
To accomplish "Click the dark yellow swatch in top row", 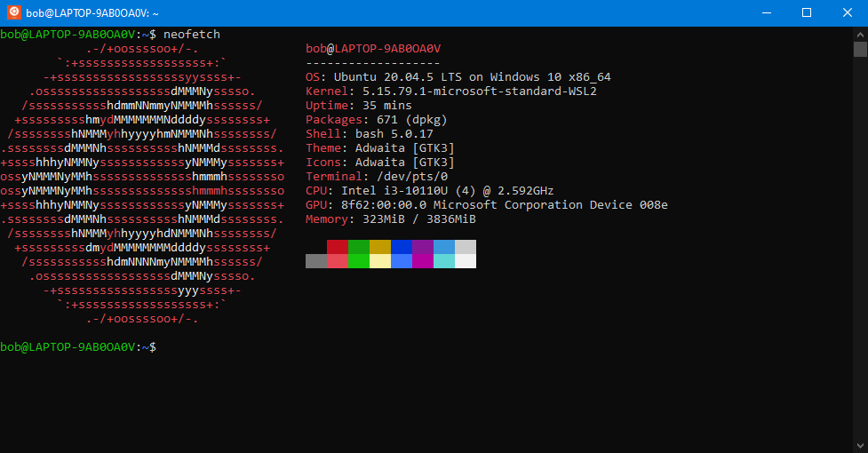I will (x=380, y=247).
